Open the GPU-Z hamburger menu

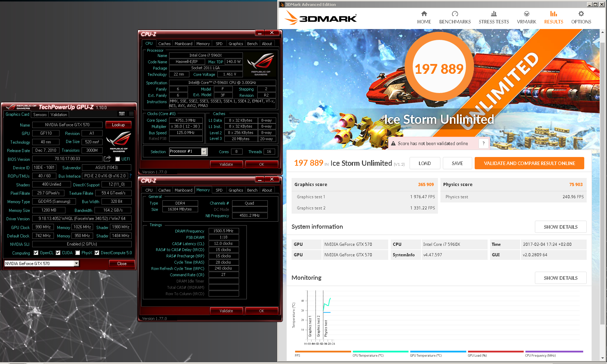(x=131, y=114)
